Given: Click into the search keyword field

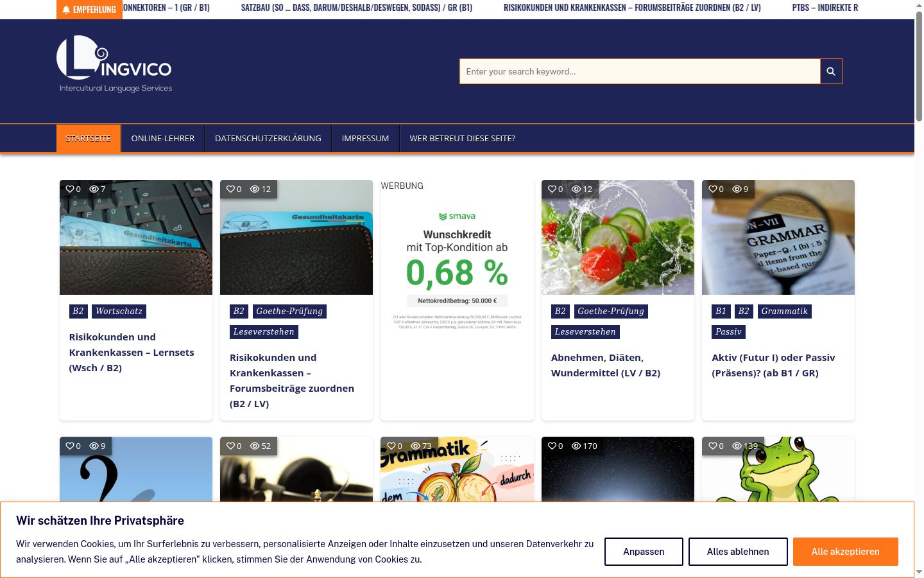Looking at the screenshot, I should [x=640, y=71].
